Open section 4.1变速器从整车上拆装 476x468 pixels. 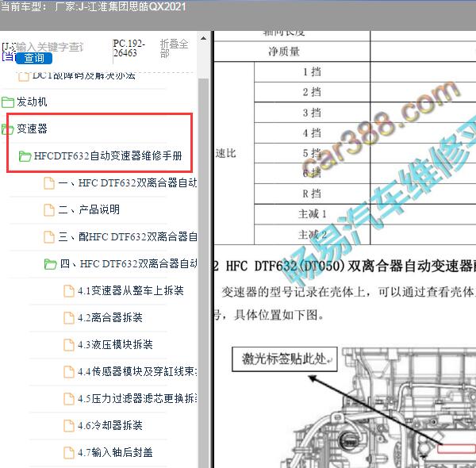coord(131,291)
